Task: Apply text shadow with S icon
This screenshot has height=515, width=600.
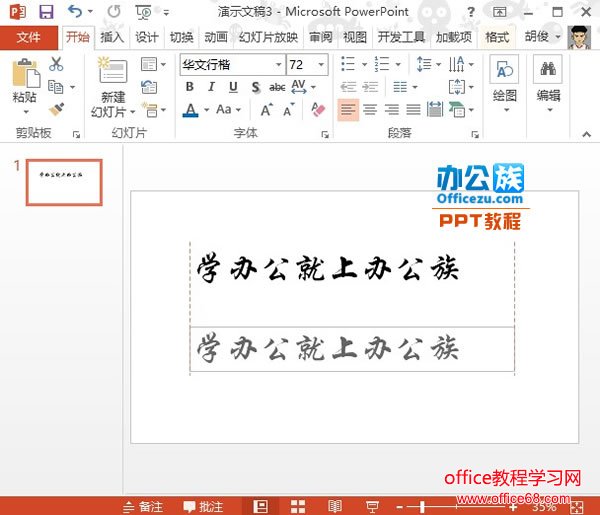Action: pos(256,87)
